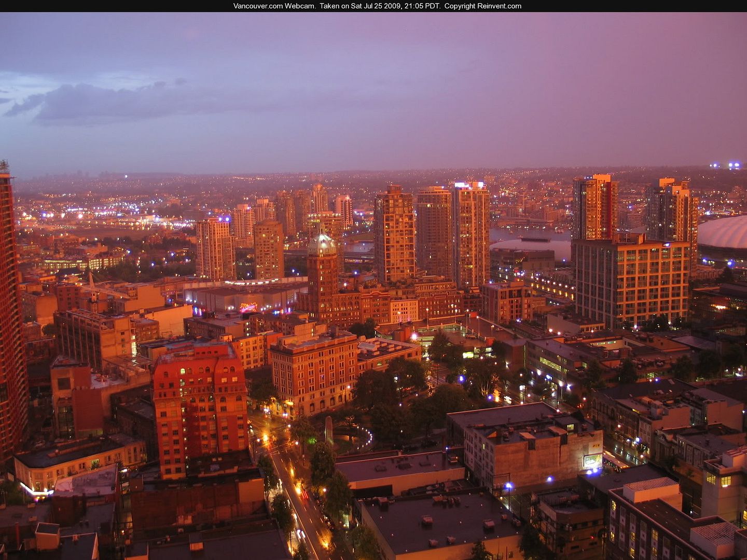This screenshot has height=560, width=747.
Task: Click the water inlet beyond the towers
Action: (529, 234)
